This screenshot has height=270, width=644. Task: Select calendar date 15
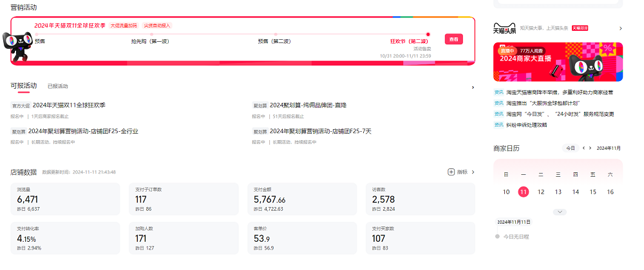tap(592, 192)
